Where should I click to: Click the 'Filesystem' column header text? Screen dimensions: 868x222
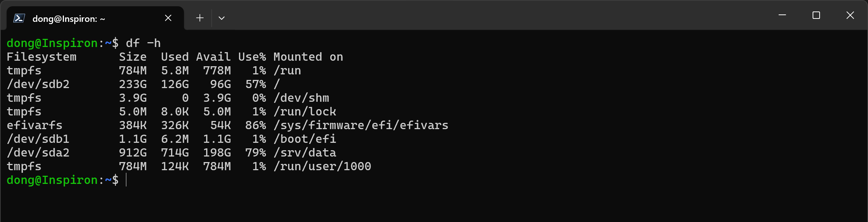click(x=42, y=57)
